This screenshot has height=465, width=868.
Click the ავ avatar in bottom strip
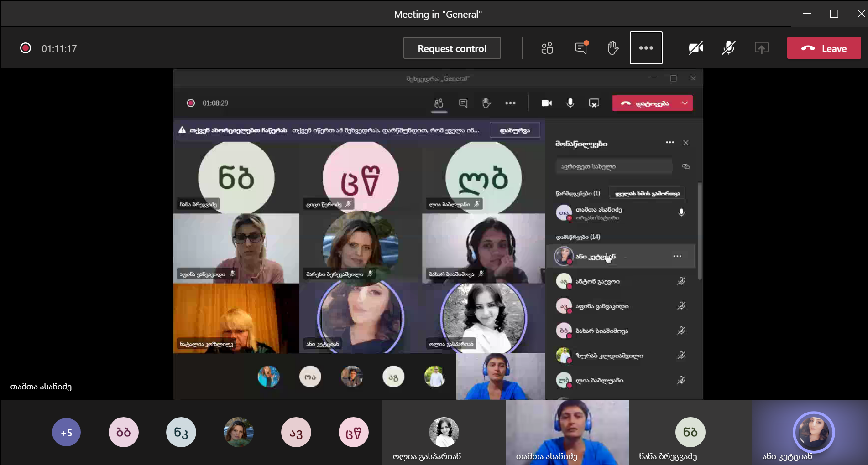[296, 432]
